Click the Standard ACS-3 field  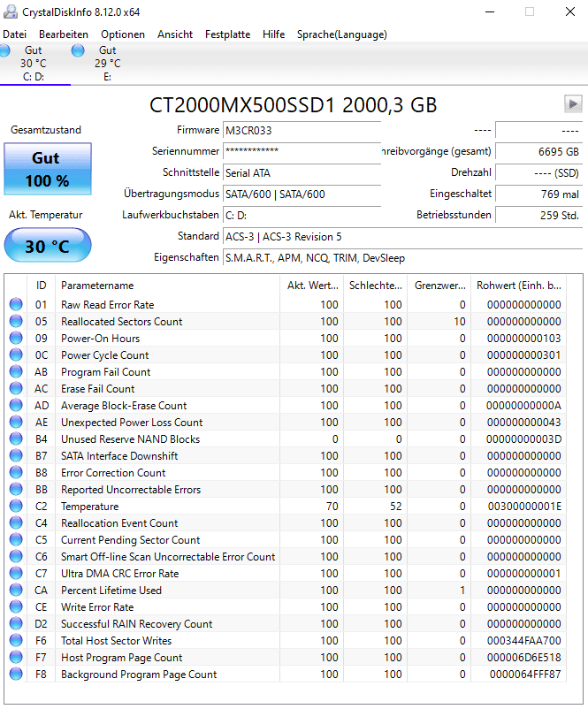click(402, 237)
